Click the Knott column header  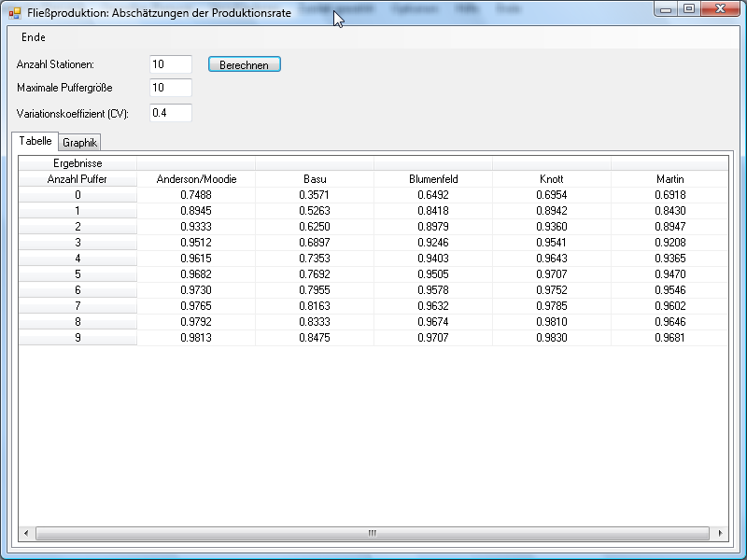pos(552,179)
